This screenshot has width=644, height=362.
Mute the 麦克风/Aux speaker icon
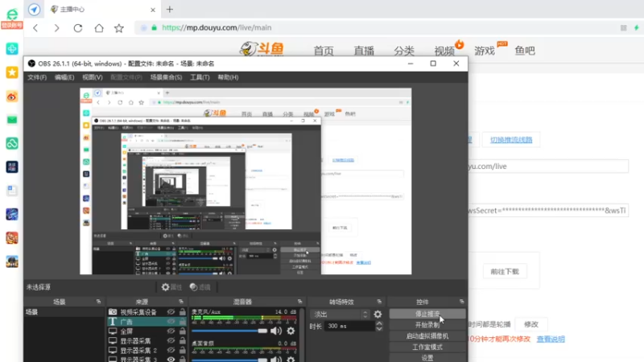[276, 331]
